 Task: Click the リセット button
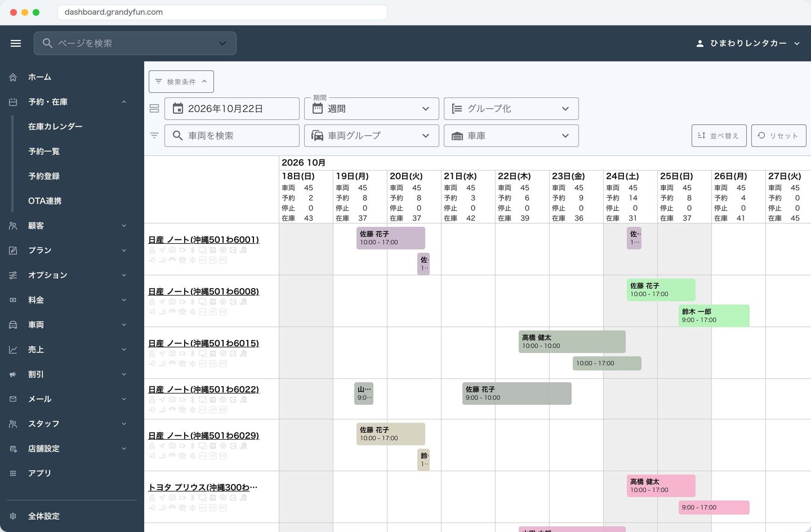[x=779, y=136]
